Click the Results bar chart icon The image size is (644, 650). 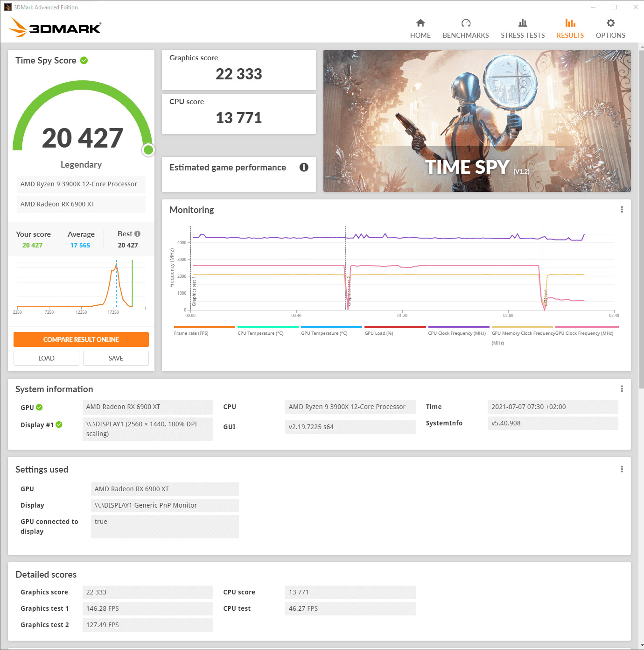click(x=570, y=23)
